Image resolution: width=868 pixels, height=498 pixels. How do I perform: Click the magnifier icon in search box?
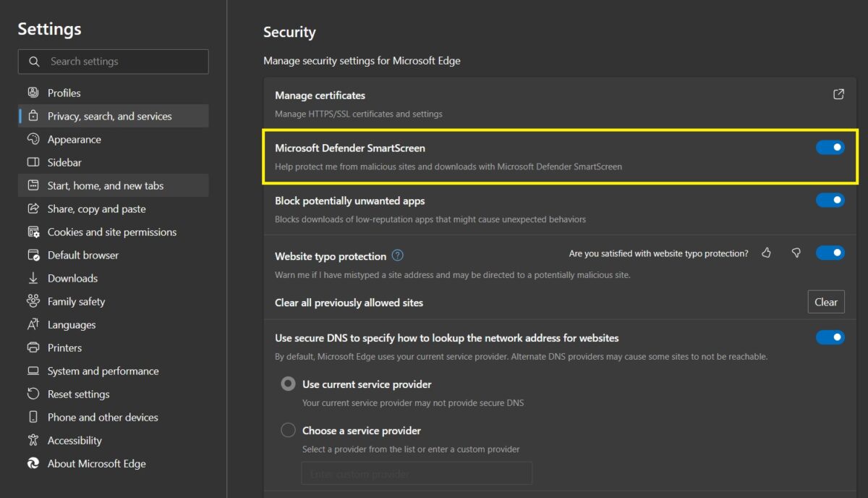[x=34, y=62]
